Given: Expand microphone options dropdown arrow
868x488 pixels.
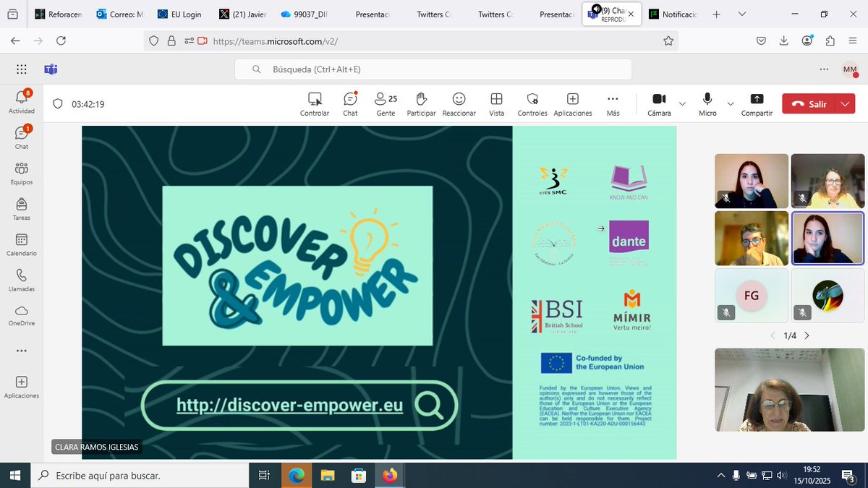Looking at the screenshot, I should pyautogui.click(x=730, y=103).
